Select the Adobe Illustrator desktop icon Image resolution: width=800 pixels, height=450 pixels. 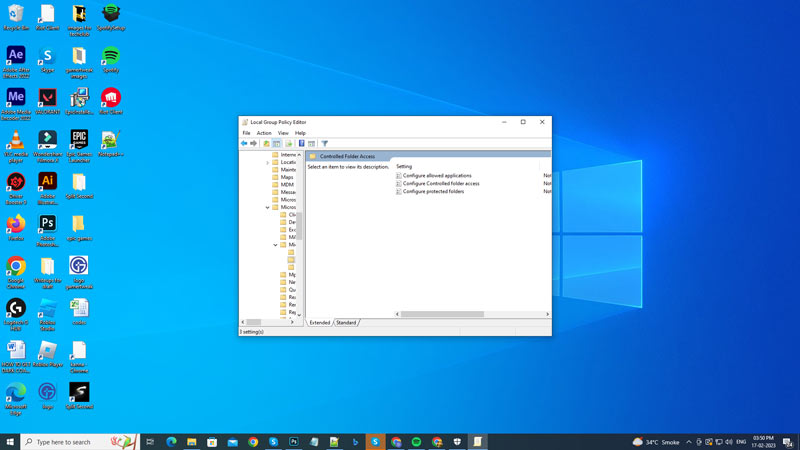(x=47, y=188)
